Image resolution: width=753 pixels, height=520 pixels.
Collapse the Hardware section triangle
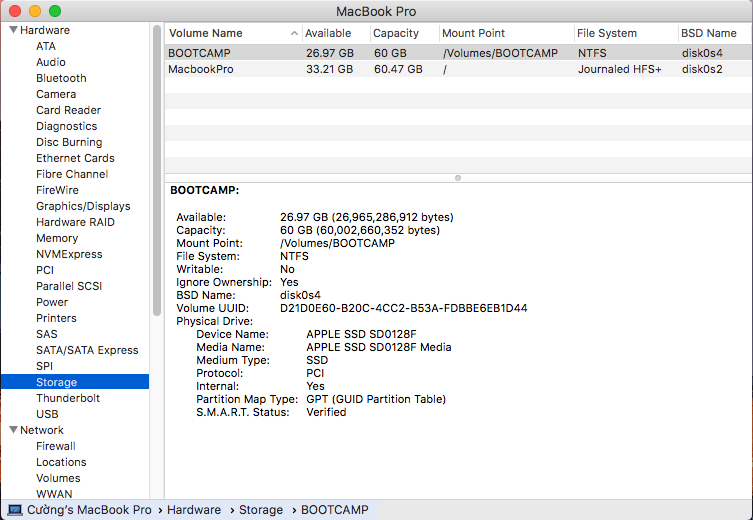[x=13, y=30]
